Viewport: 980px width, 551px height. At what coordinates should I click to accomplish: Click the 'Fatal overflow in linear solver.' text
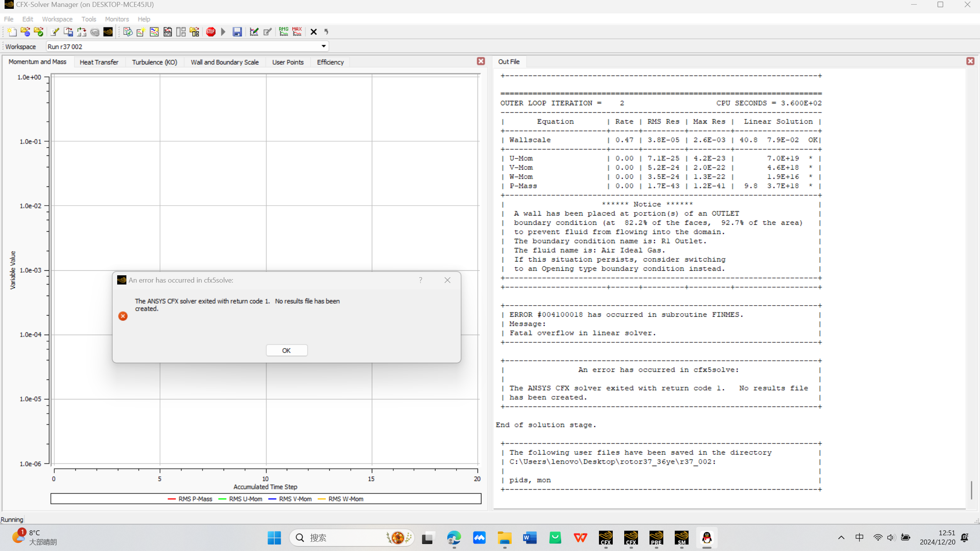point(583,333)
